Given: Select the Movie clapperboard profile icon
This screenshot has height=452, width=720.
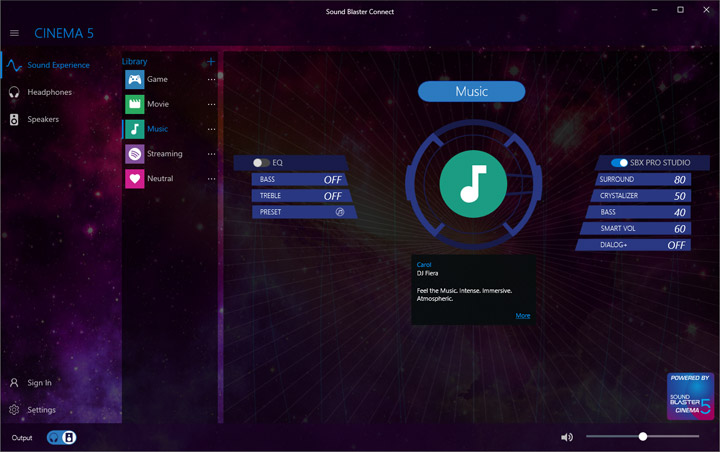Looking at the screenshot, I should point(135,104).
